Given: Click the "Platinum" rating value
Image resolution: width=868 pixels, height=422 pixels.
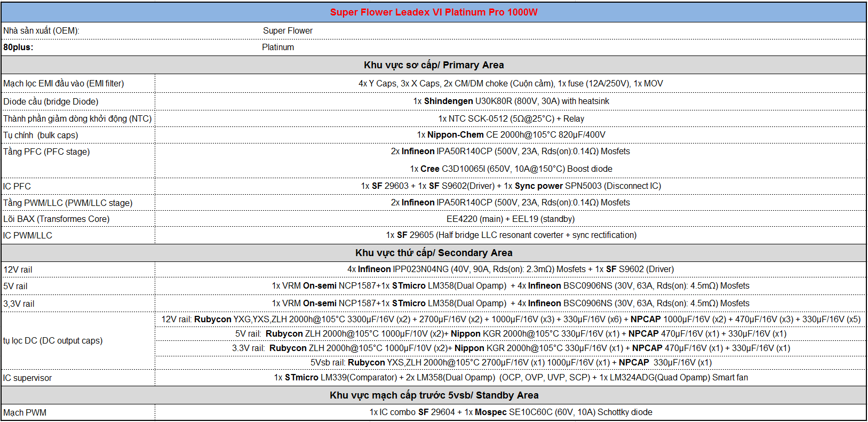Looking at the screenshot, I should 278,47.
